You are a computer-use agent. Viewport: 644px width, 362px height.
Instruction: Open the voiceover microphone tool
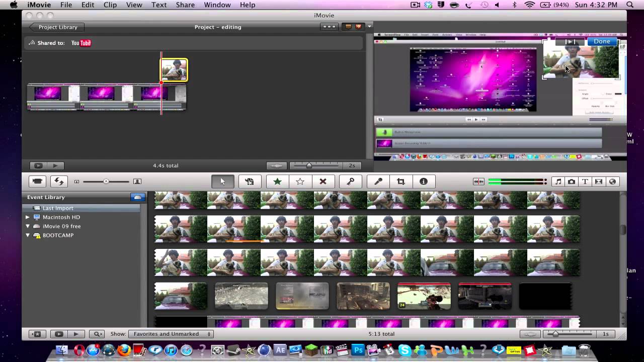pyautogui.click(x=378, y=182)
